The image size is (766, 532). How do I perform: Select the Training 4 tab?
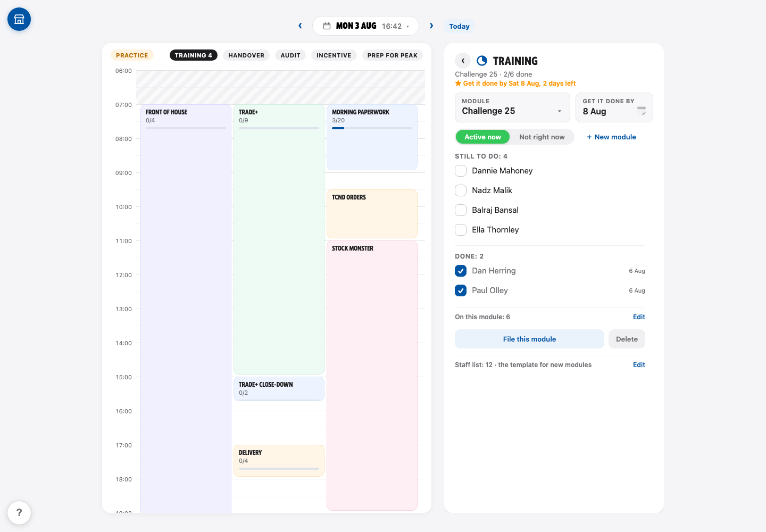coord(194,55)
